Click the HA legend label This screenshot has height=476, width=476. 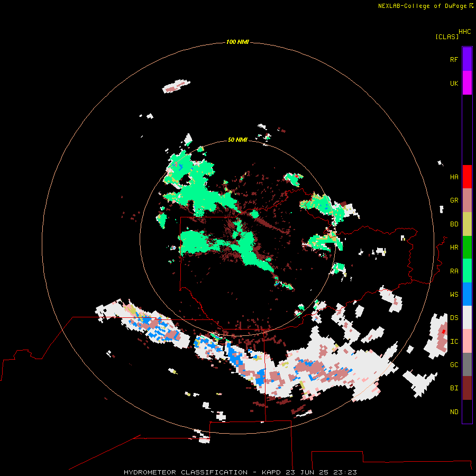coord(454,177)
